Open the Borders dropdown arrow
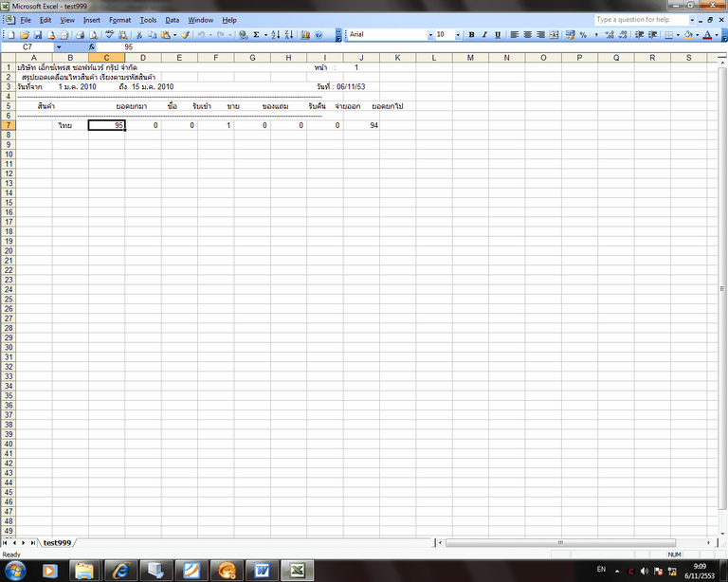This screenshot has height=582, width=728. click(x=678, y=35)
